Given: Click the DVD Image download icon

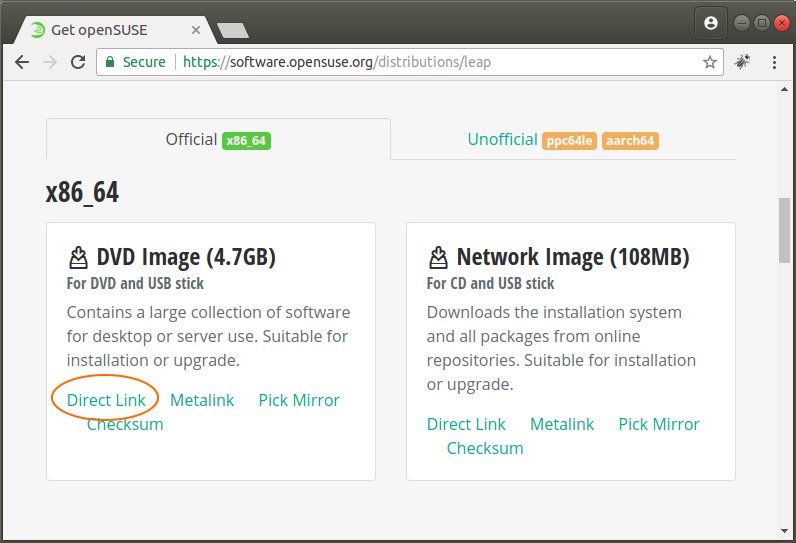Looking at the screenshot, I should click(78, 257).
